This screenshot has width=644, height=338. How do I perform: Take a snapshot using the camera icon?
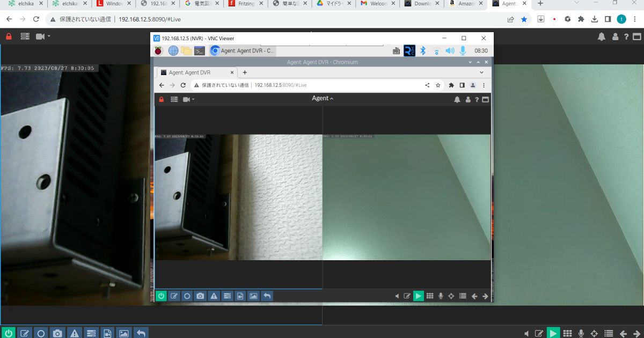click(x=200, y=296)
